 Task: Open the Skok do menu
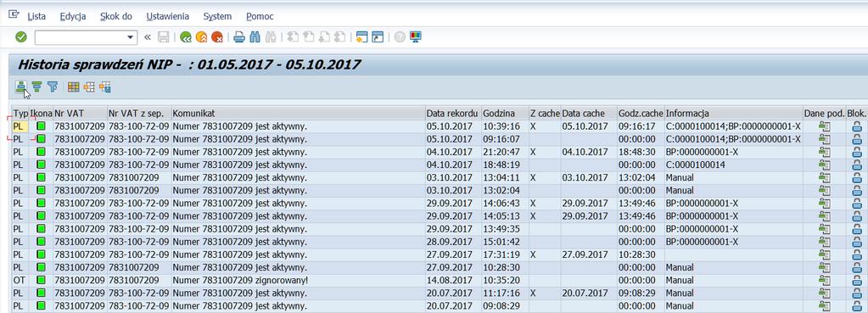(115, 17)
